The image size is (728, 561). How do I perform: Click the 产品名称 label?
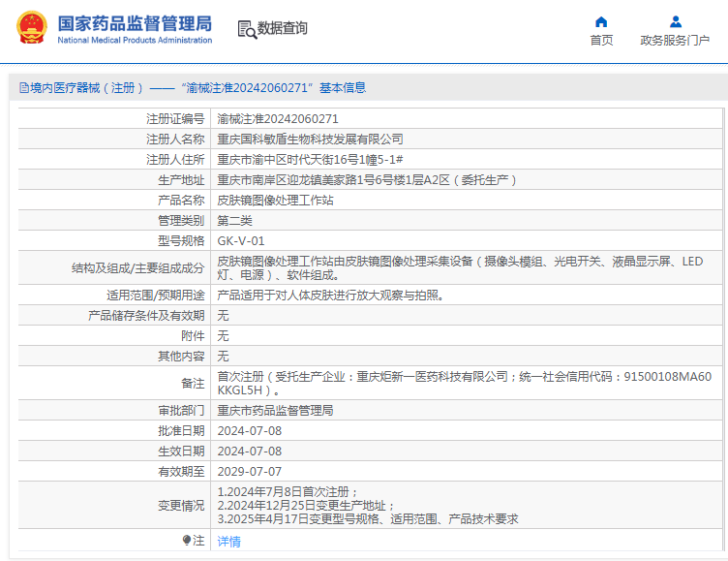(x=181, y=201)
